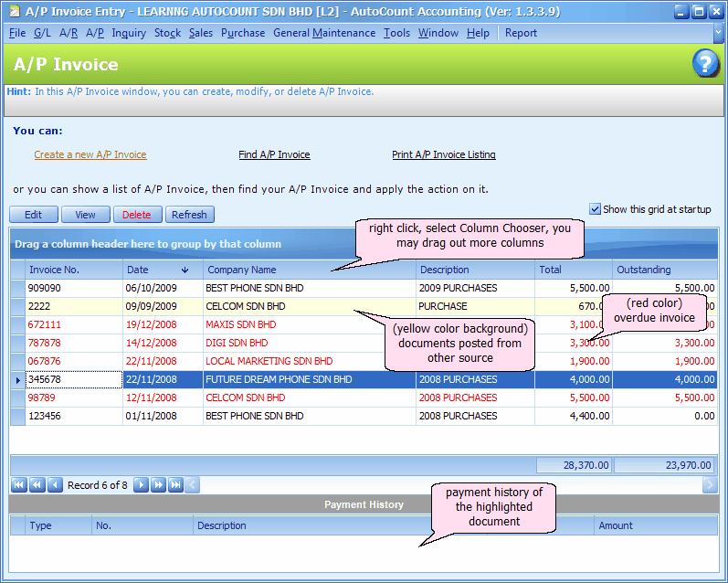Click No. column in Payment History

coord(142,525)
